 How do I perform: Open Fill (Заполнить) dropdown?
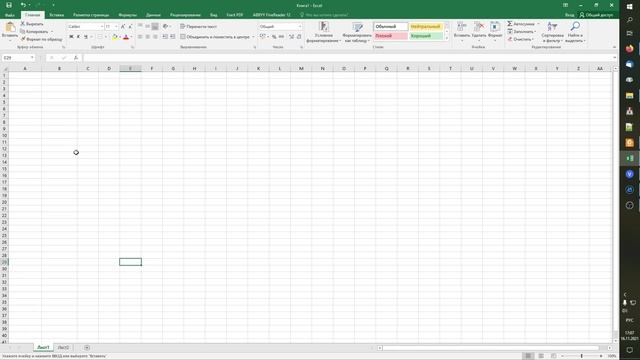(x=522, y=31)
